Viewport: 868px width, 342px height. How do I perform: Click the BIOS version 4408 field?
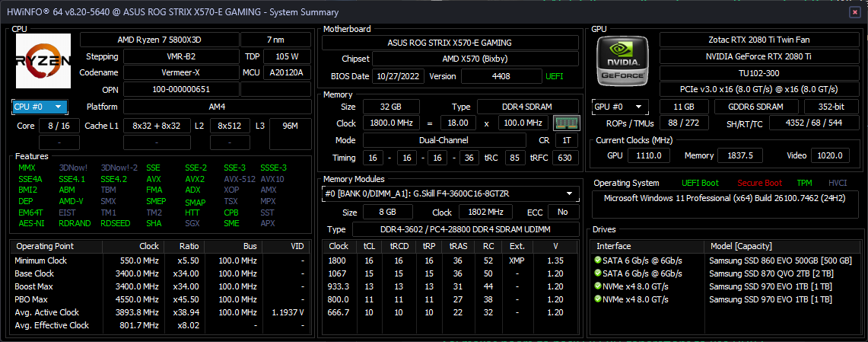[x=501, y=76]
